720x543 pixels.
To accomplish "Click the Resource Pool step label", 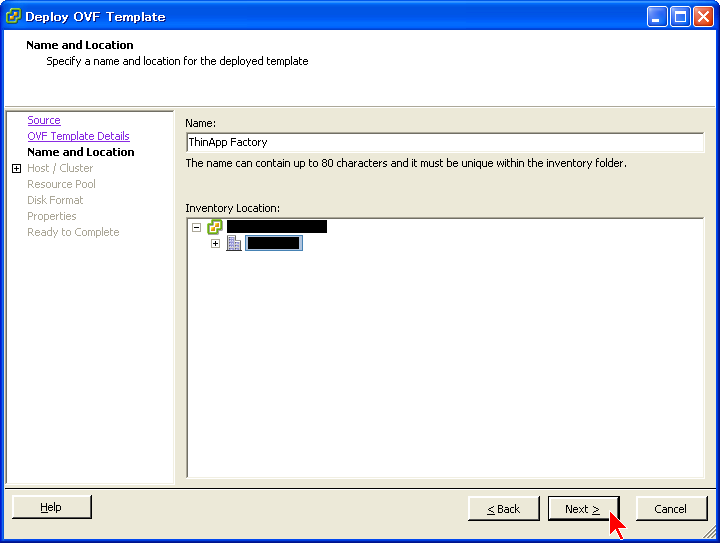I will (x=62, y=184).
